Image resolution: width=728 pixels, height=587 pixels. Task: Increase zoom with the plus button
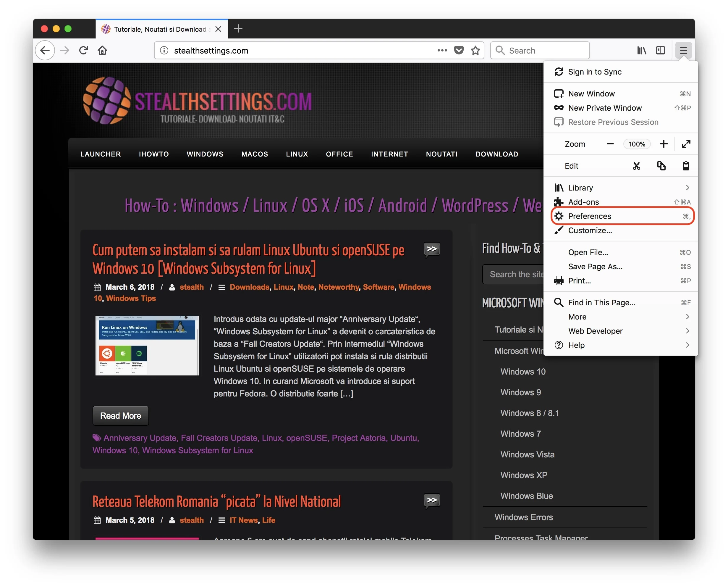point(664,144)
